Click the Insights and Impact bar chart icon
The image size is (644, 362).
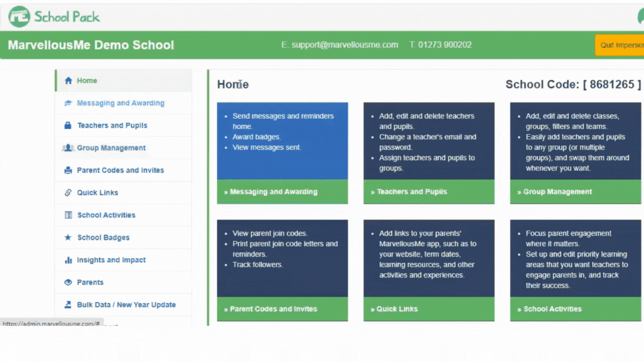coord(68,260)
